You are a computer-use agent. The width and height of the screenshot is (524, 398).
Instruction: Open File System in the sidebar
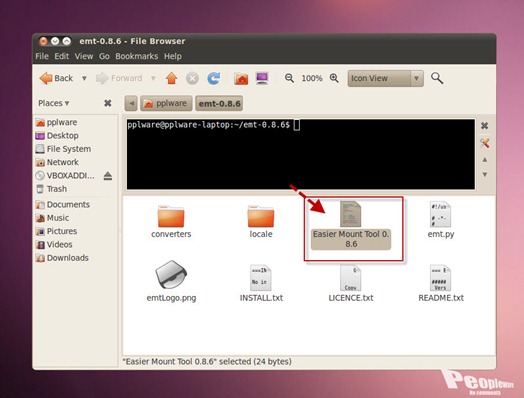[x=69, y=149]
